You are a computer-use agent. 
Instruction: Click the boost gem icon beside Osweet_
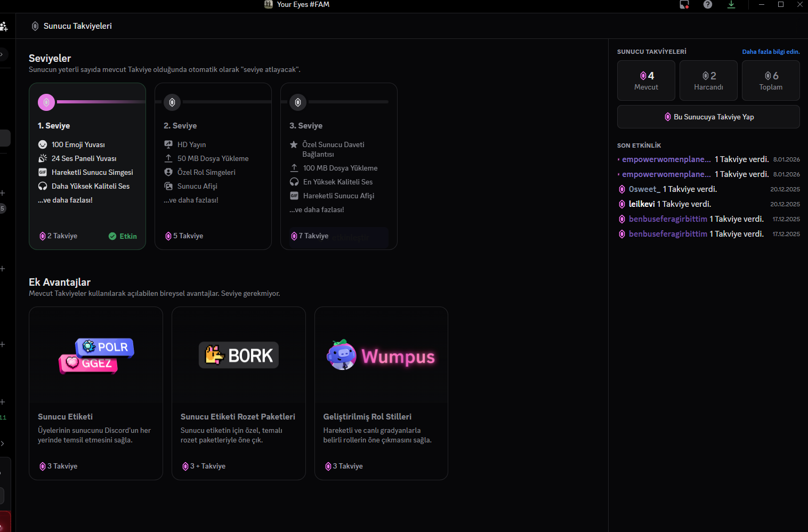pos(622,189)
